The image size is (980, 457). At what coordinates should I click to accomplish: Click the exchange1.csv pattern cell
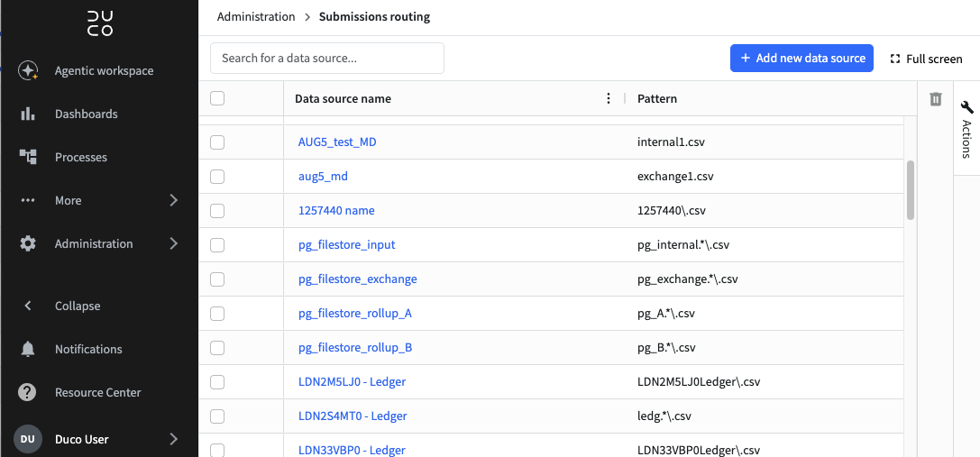pos(675,177)
